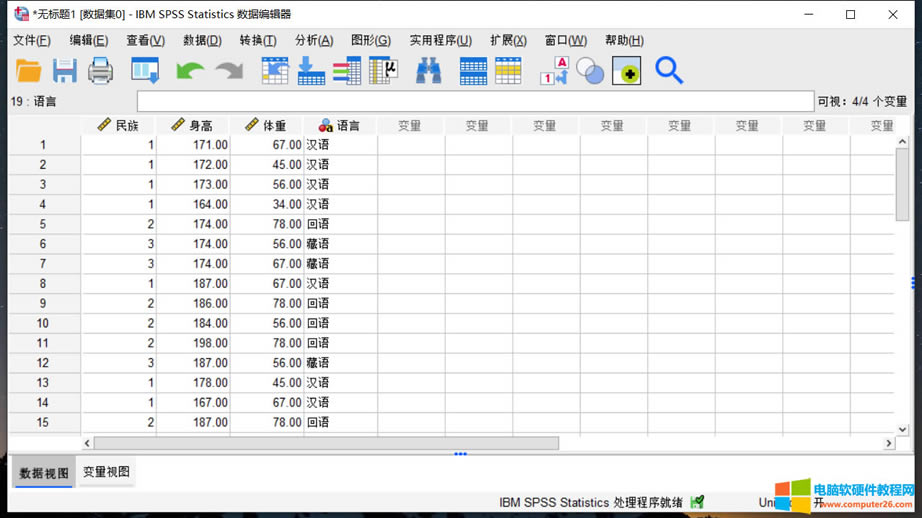Screen dimensions: 922x518
Task: Click the Search magnifier icon
Action: [x=668, y=71]
